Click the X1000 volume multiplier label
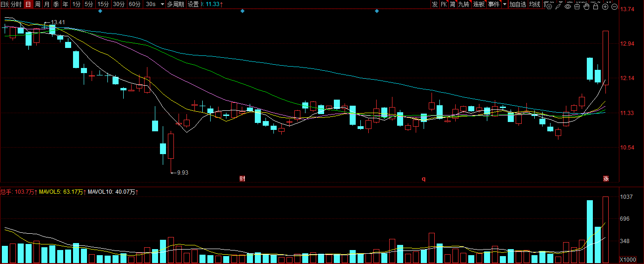The image size is (644, 264). tap(628, 259)
